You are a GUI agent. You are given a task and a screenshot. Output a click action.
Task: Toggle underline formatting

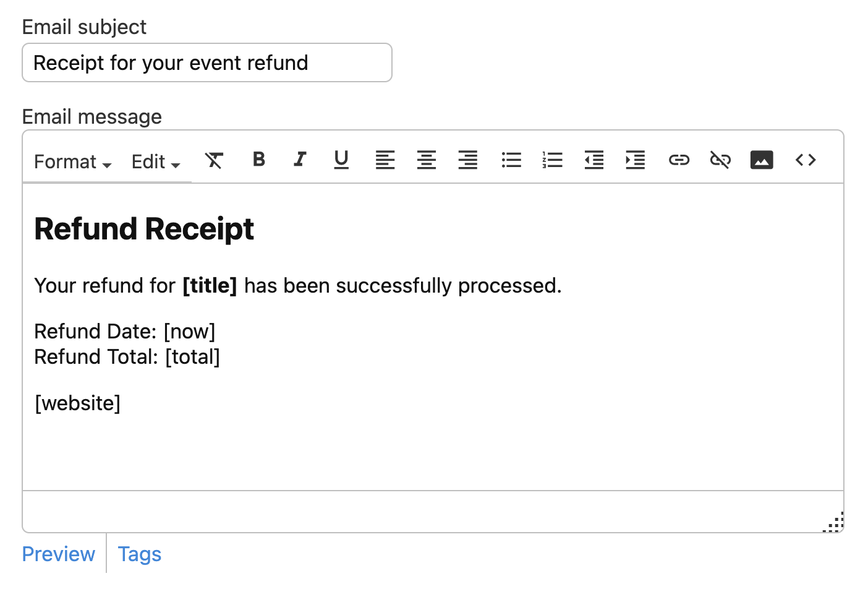(x=341, y=160)
